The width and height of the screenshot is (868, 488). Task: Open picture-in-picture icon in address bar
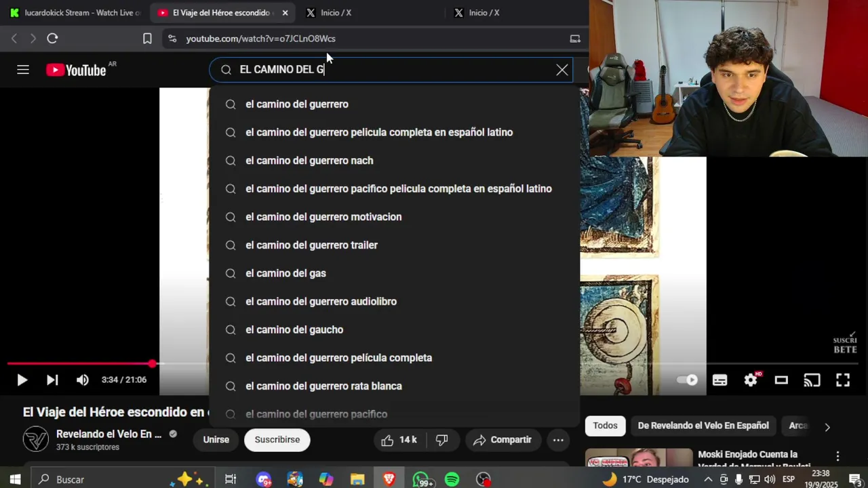pos(575,39)
